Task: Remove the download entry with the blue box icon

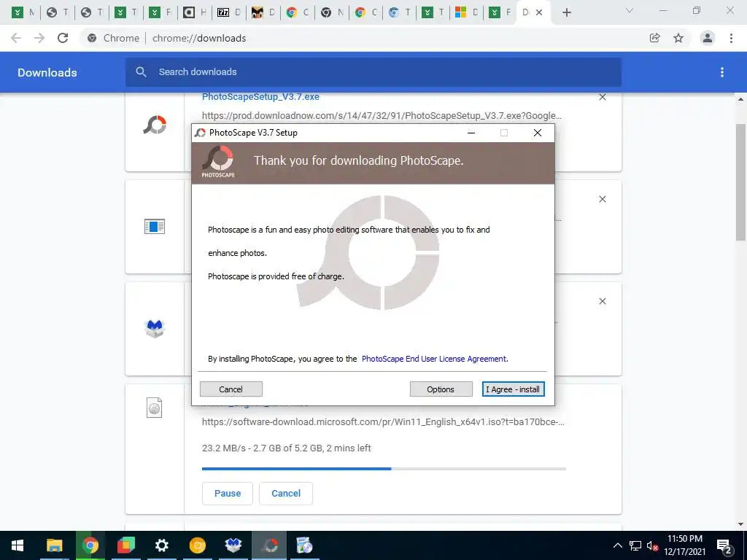Action: click(x=602, y=301)
